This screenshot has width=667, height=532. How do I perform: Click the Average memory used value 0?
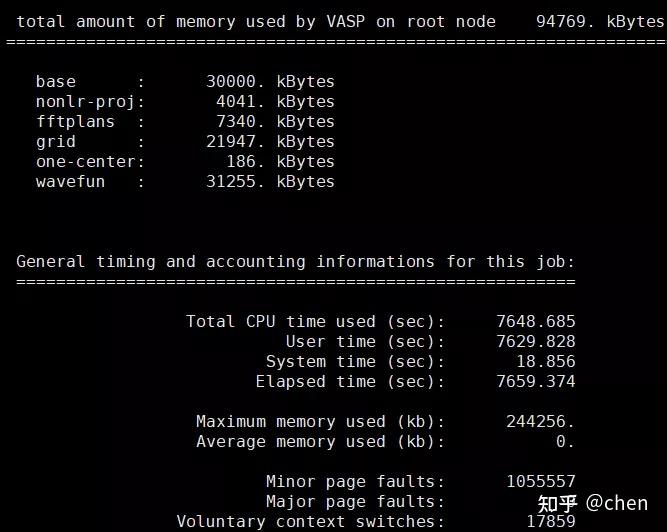point(565,441)
